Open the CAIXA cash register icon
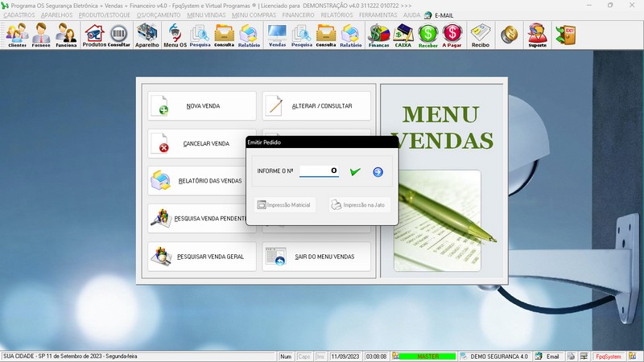Image resolution: width=644 pixels, height=362 pixels. [403, 35]
